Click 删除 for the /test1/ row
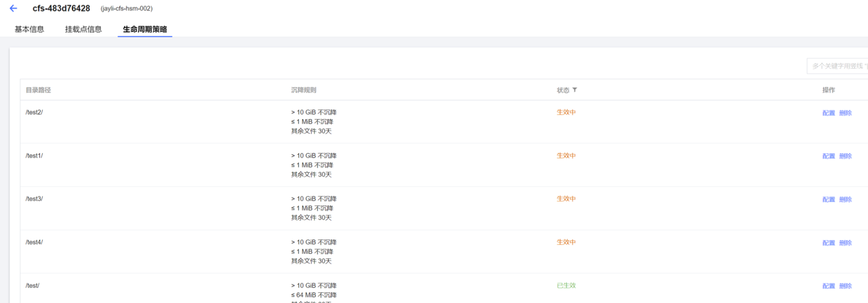This screenshot has height=303, width=868. (845, 156)
